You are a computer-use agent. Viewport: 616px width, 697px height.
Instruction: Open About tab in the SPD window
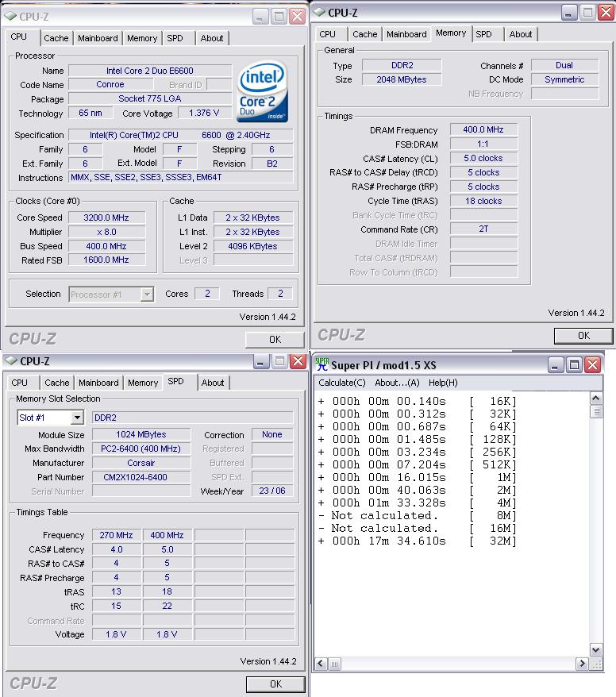[x=213, y=383]
